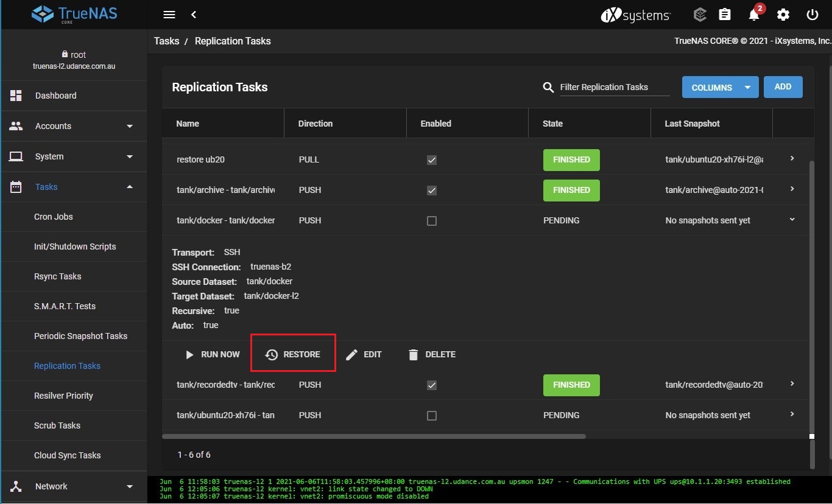This screenshot has height=504, width=832.
Task: Open the task manager clipboard icon
Action: (x=725, y=15)
